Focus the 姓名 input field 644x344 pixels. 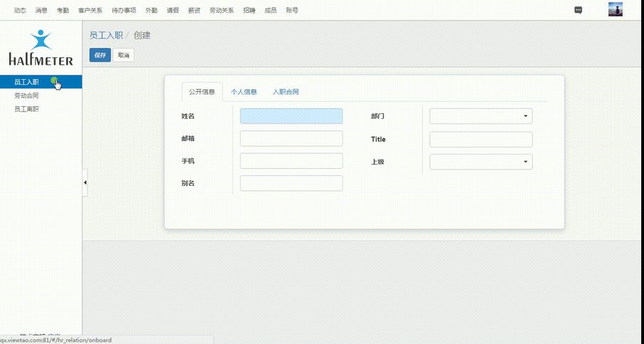coord(291,116)
